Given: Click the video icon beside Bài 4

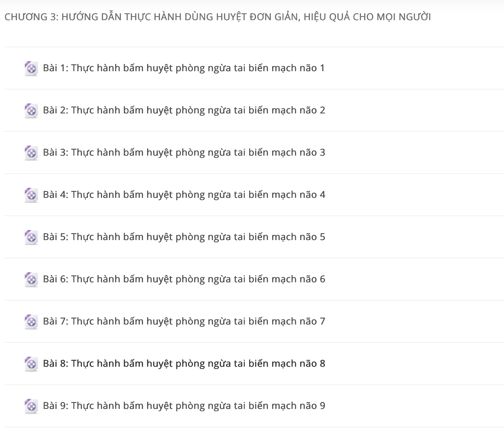Looking at the screenshot, I should (31, 195).
